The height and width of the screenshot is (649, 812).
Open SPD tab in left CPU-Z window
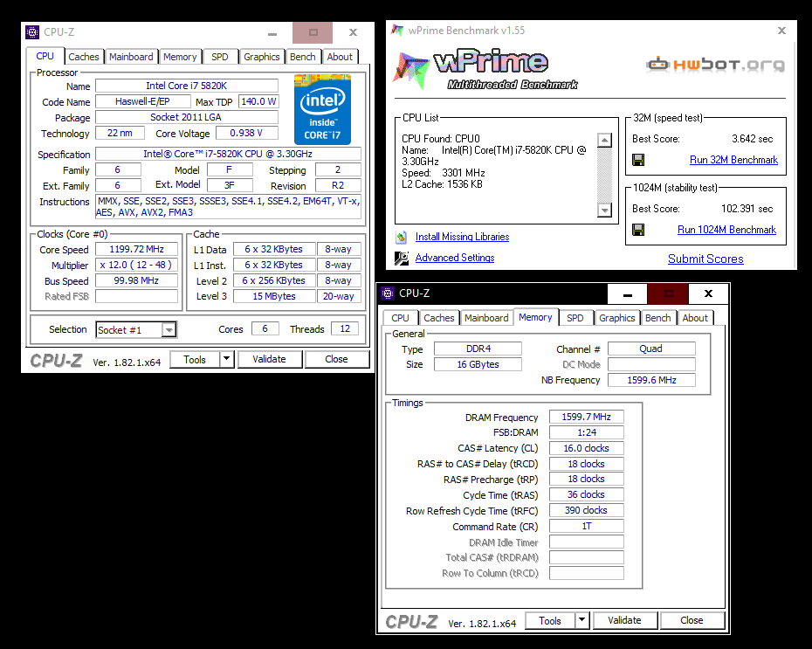(219, 57)
